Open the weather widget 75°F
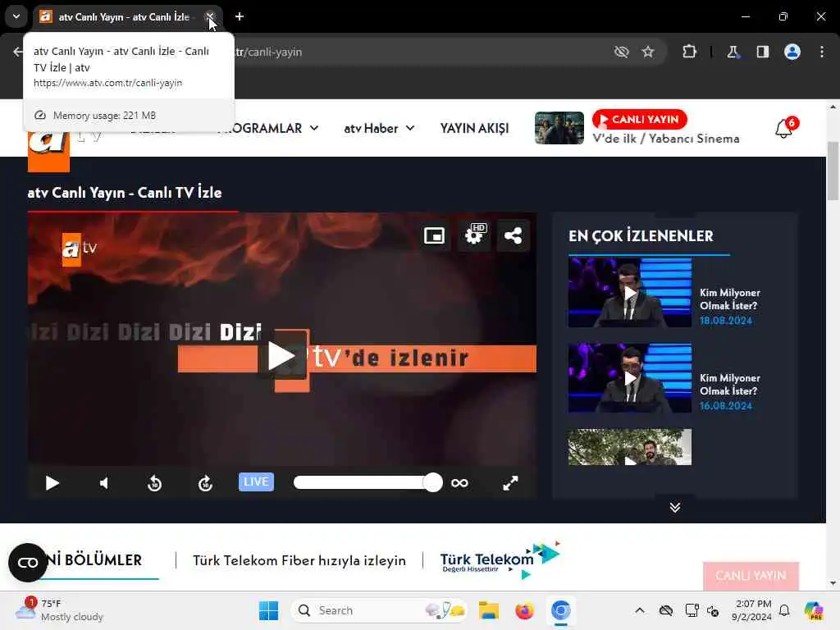The width and height of the screenshot is (840, 630). (59, 609)
